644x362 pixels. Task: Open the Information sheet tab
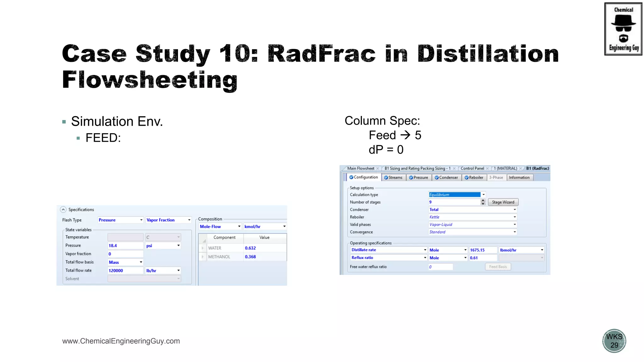[x=519, y=178]
